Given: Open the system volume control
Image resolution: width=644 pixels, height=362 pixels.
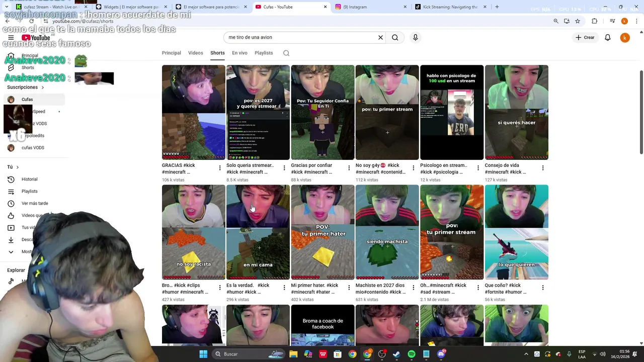Looking at the screenshot, I should (x=603, y=354).
